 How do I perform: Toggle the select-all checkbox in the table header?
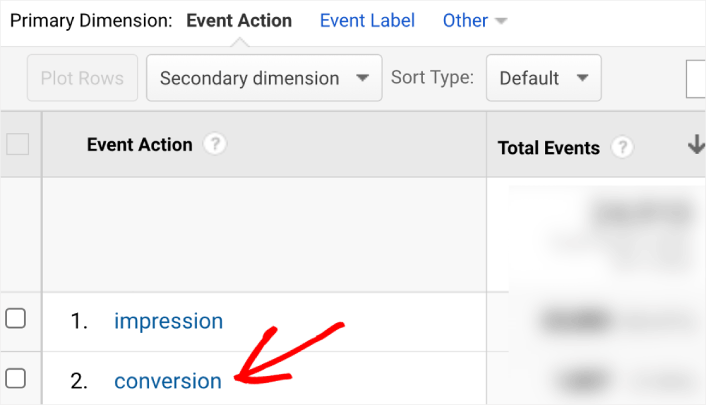18,144
